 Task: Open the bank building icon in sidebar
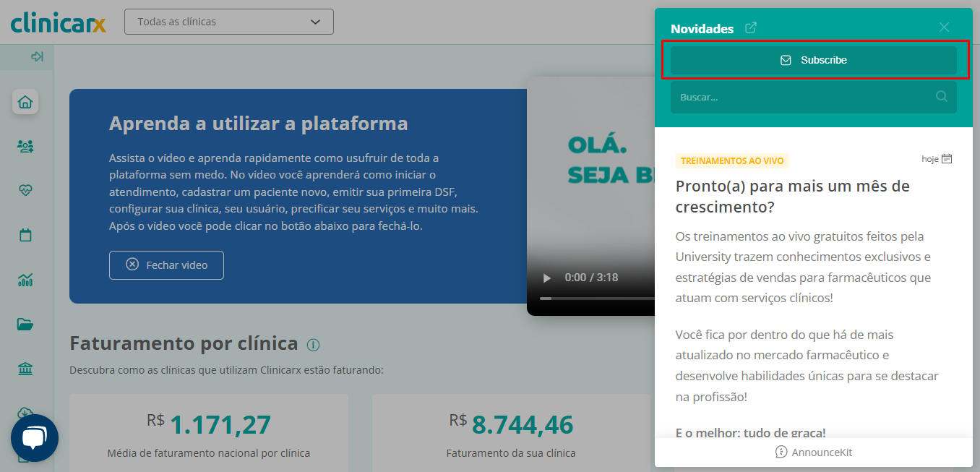pyautogui.click(x=25, y=369)
